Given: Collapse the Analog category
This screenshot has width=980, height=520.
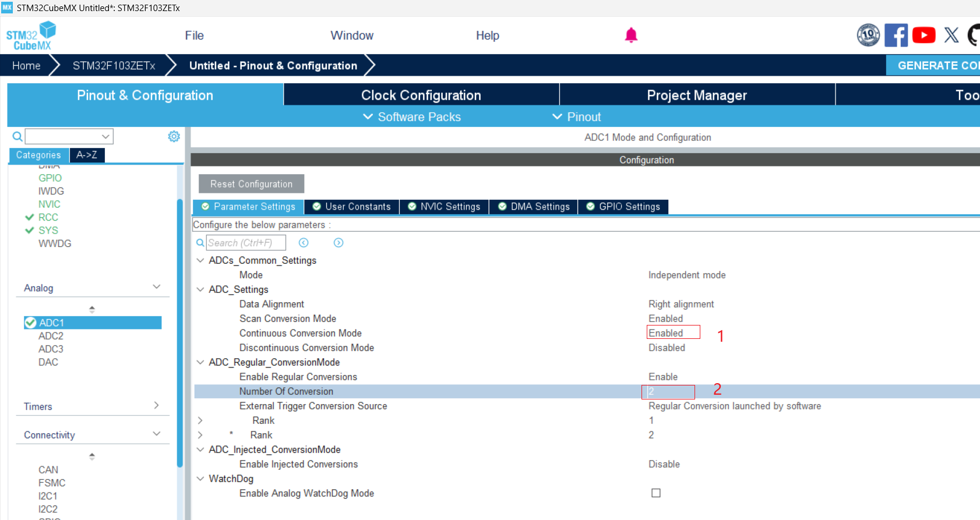Looking at the screenshot, I should pyautogui.click(x=156, y=287).
